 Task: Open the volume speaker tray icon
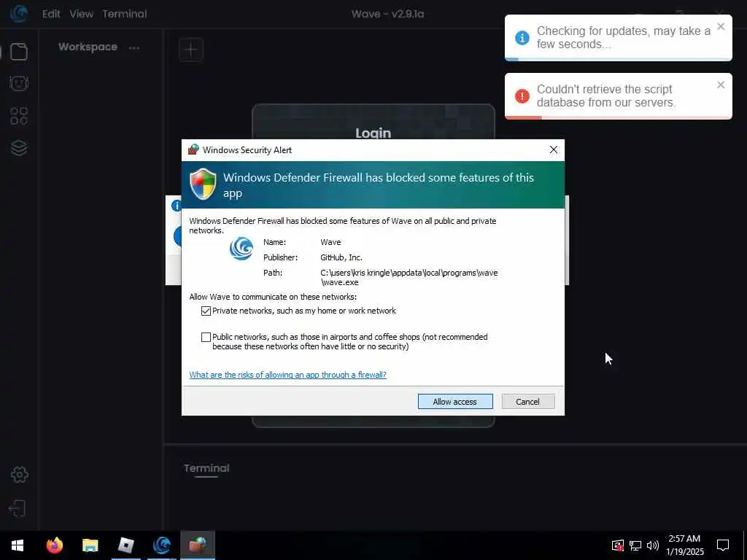[653, 545]
